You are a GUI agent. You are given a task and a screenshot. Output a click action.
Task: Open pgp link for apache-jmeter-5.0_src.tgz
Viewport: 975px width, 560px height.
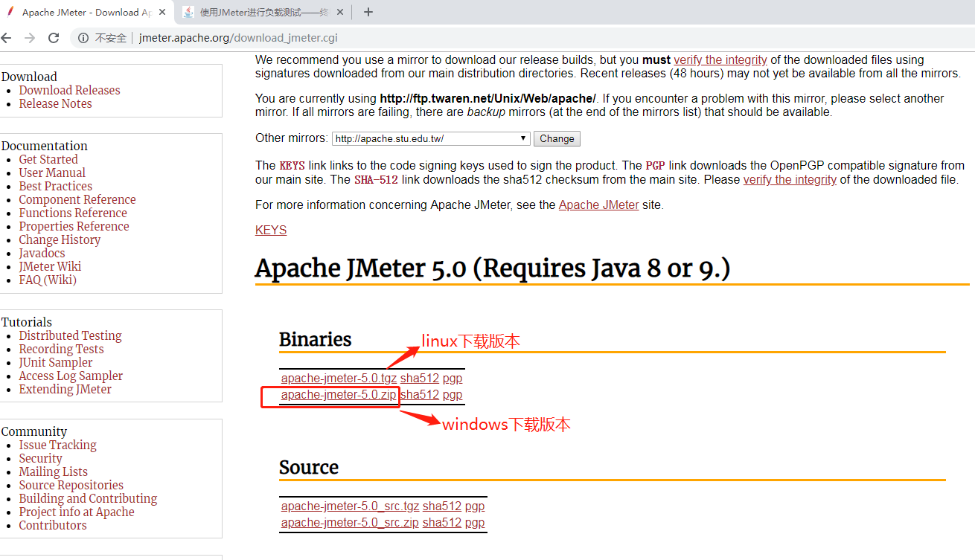click(475, 506)
